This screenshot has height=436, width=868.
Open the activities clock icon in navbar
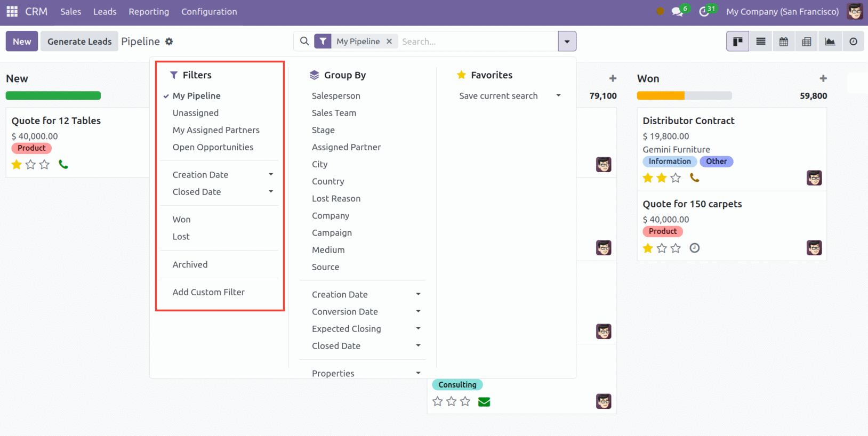pos(704,11)
